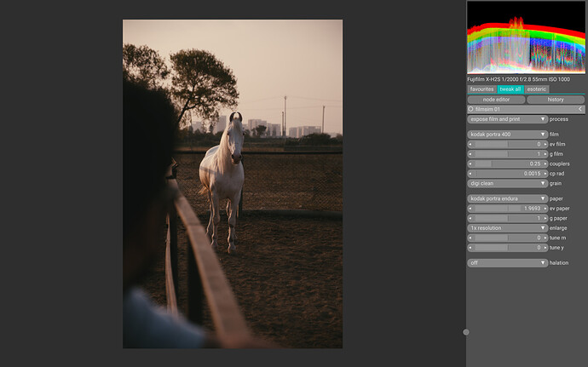Click the 'couplers' label
Image resolution: width=588 pixels, height=367 pixels.
coord(560,163)
